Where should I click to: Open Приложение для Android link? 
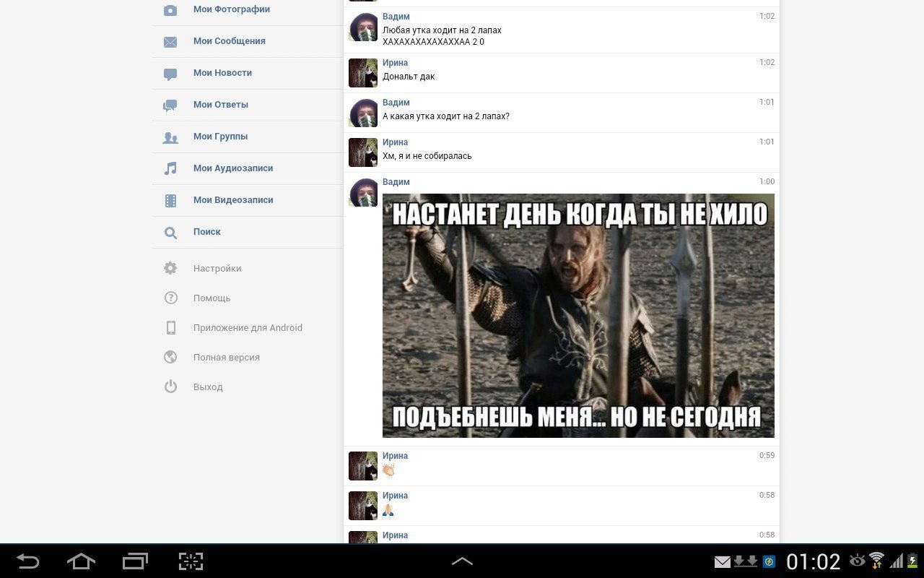pos(248,328)
